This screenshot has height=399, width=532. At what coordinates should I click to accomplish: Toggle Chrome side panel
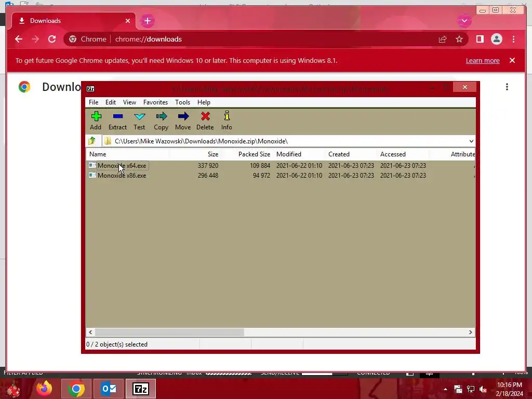point(480,39)
